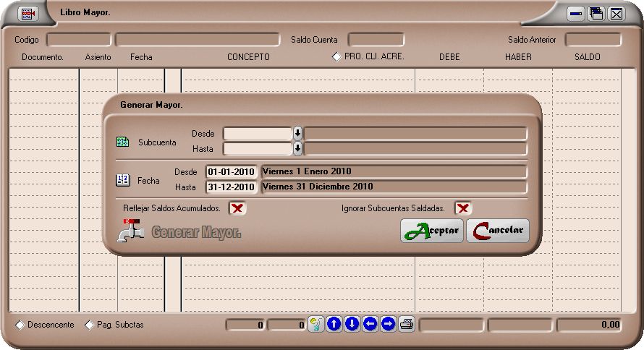Select the Descencente radio option
Image resolution: width=644 pixels, height=350 pixels.
pyautogui.click(x=21, y=325)
